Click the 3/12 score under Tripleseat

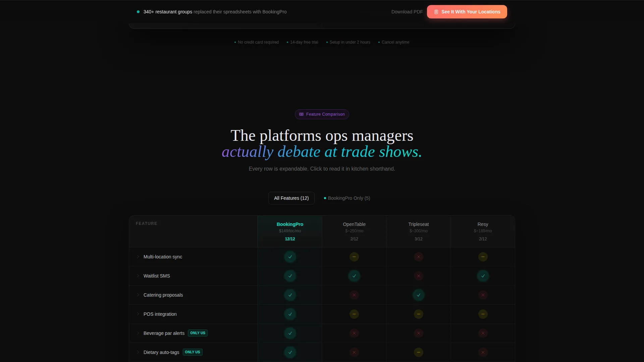[419, 239]
